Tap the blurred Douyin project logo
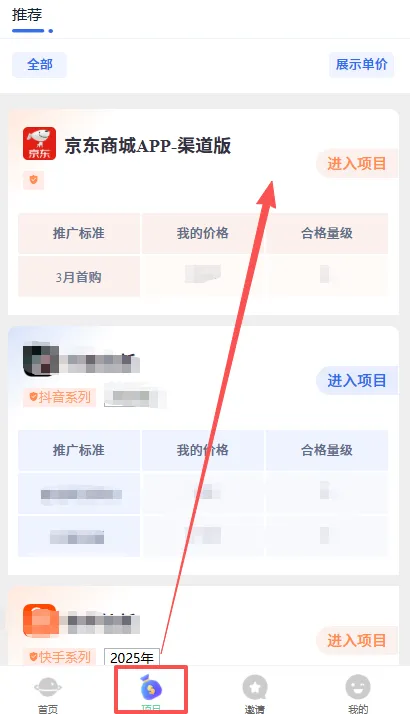The width and height of the screenshot is (410, 714). (x=41, y=360)
